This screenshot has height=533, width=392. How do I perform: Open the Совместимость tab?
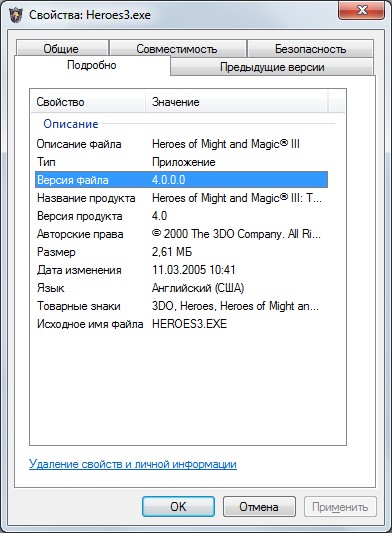click(x=178, y=49)
